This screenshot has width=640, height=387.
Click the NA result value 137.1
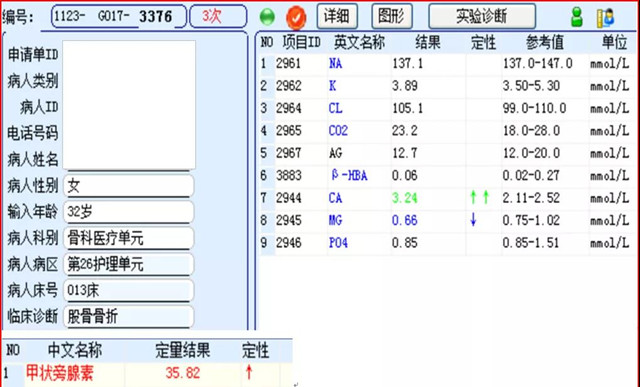coord(408,64)
